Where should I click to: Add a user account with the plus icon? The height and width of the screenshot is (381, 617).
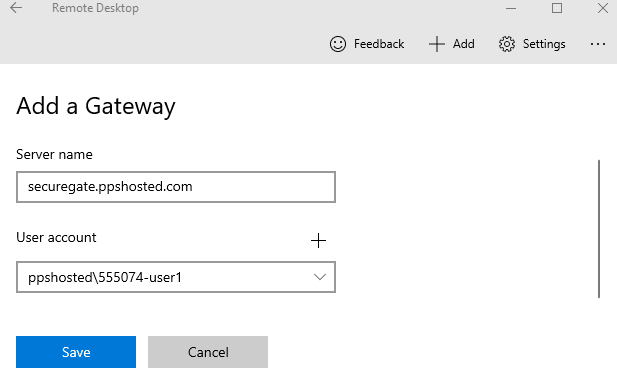(x=318, y=240)
